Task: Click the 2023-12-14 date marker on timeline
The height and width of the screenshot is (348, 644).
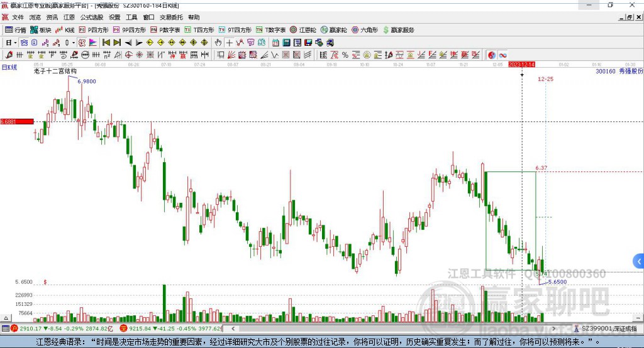Action: click(521, 65)
